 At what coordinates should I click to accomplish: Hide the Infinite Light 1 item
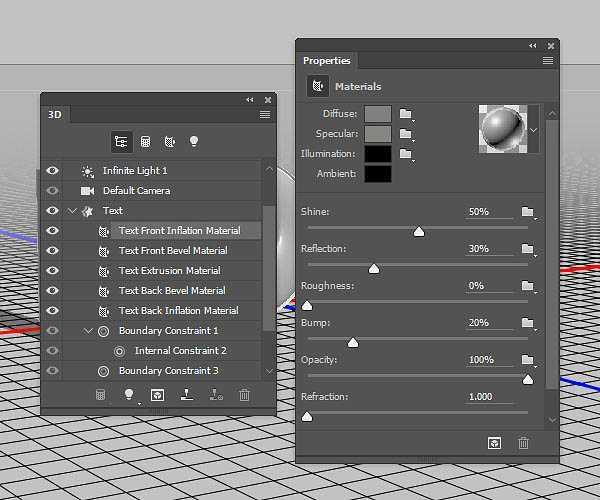(52, 171)
